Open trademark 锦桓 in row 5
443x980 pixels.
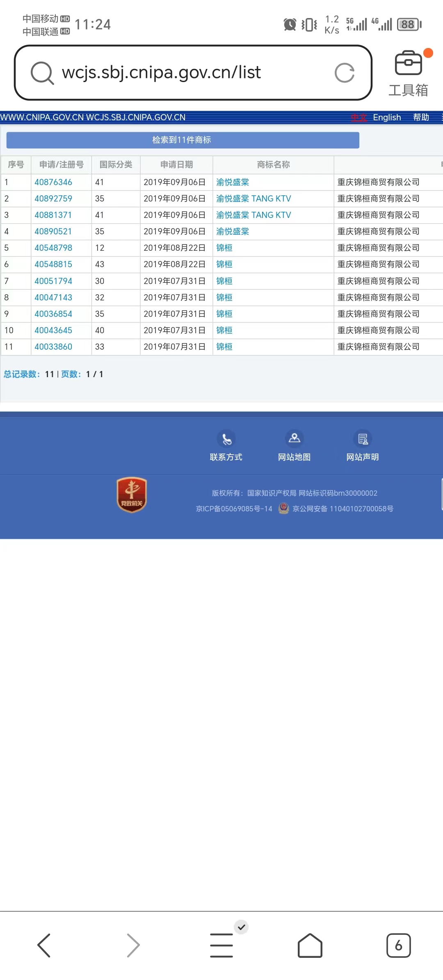coord(224,248)
